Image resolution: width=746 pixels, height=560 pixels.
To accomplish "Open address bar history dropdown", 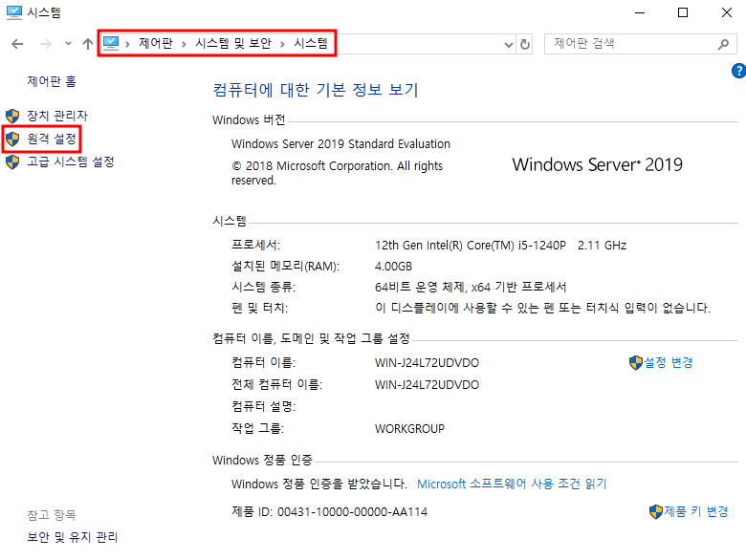I will coord(509,45).
